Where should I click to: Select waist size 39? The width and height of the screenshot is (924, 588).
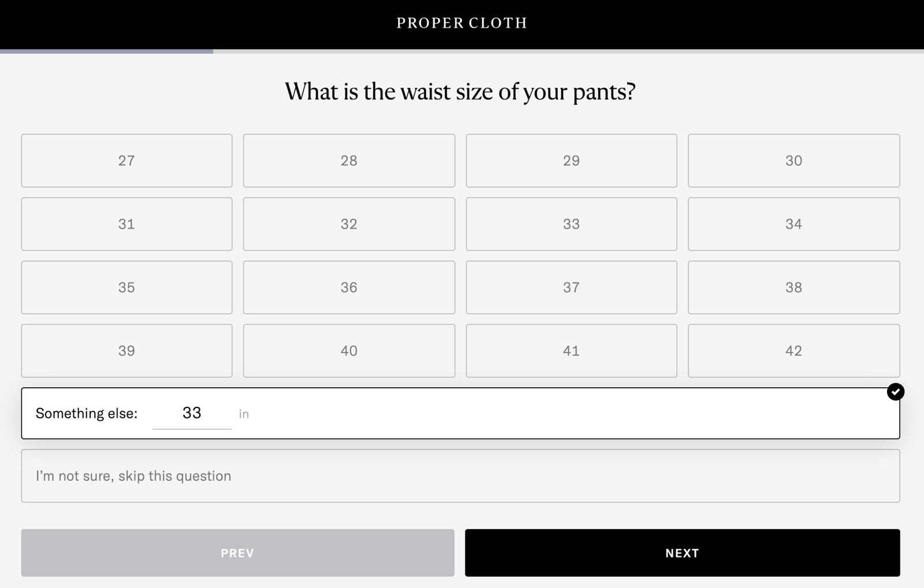click(x=126, y=350)
